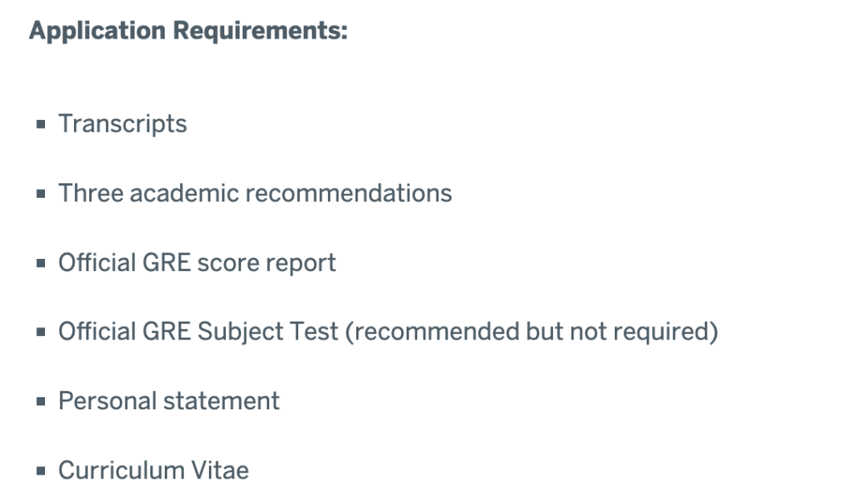
Task: Click the word 'Requirements:' in heading
Action: pos(260,31)
